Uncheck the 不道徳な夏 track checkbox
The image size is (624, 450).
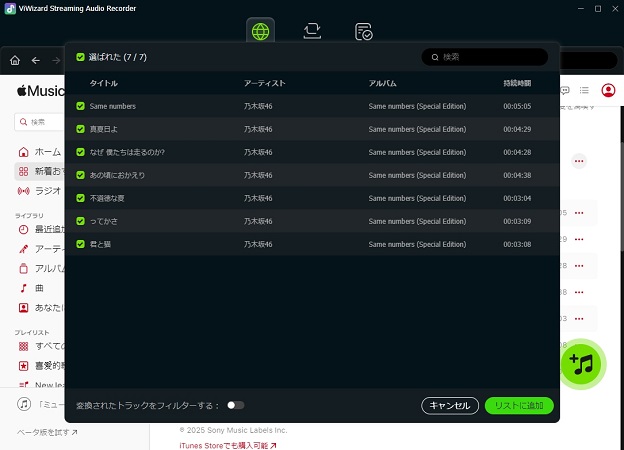[x=80, y=198]
